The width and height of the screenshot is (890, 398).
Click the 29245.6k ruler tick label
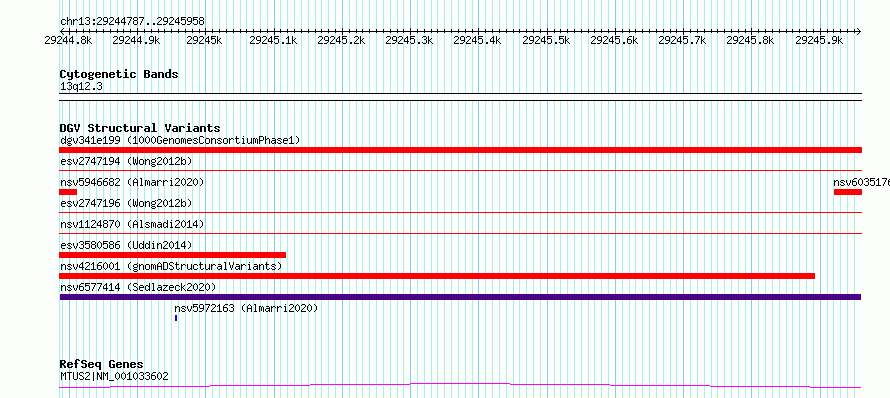614,40
